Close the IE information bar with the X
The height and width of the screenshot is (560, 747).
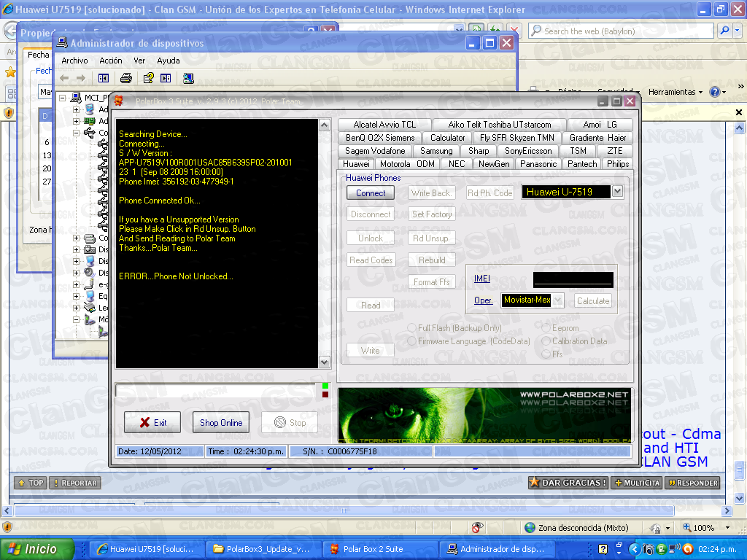point(739,112)
